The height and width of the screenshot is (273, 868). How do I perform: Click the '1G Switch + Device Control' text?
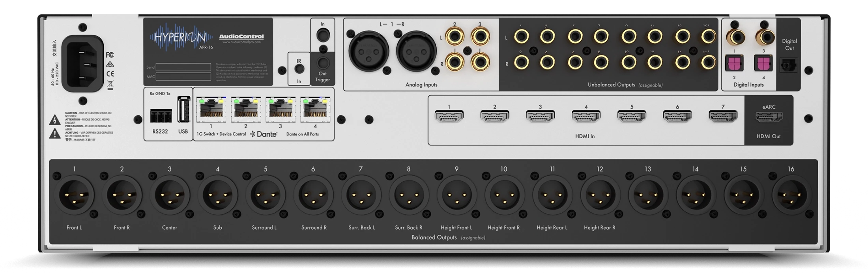pyautogui.click(x=221, y=134)
